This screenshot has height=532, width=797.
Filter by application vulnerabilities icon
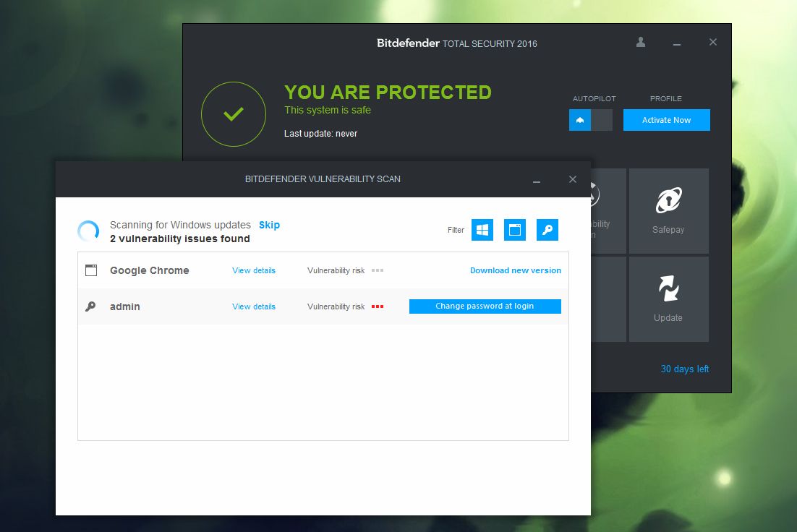(514, 230)
